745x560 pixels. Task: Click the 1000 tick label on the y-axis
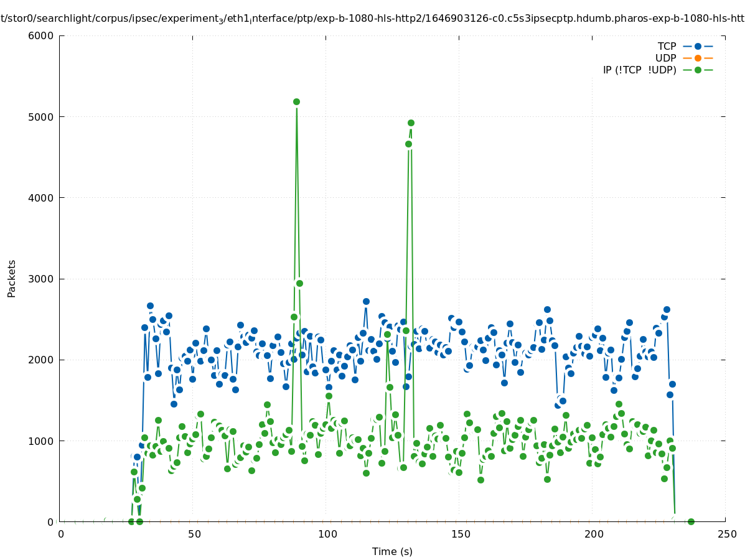coord(41,441)
